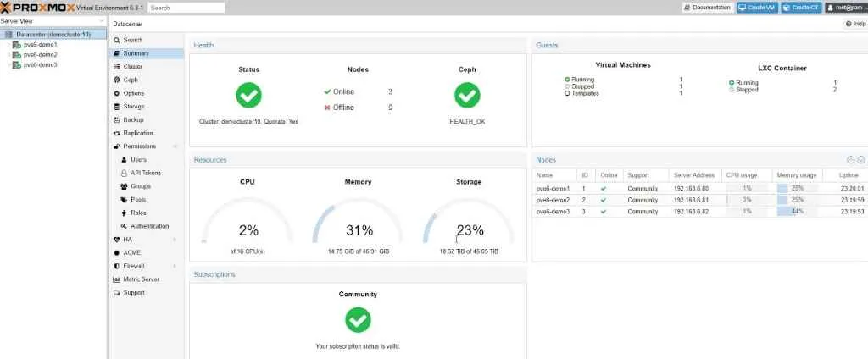Open the Firewall section

tap(133, 266)
